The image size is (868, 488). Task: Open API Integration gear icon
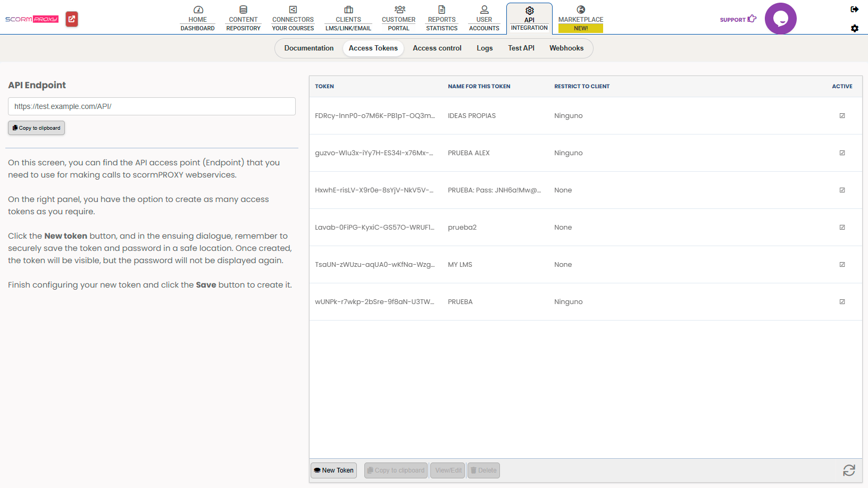click(x=529, y=11)
